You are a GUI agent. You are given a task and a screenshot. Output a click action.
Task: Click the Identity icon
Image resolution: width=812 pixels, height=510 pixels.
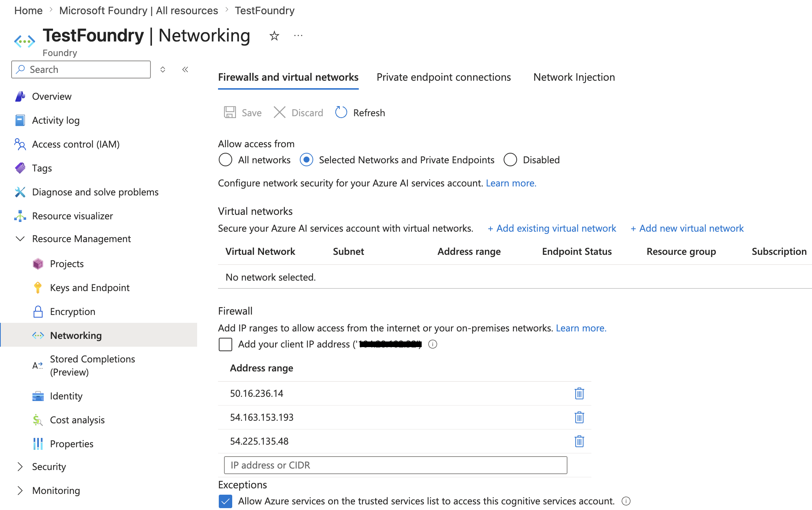38,396
